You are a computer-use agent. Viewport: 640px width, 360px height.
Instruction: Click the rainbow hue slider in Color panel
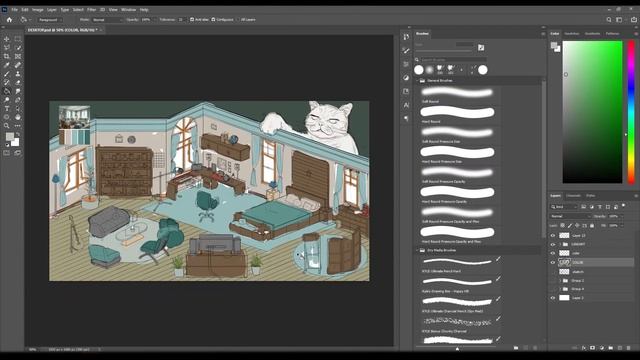coord(631,112)
